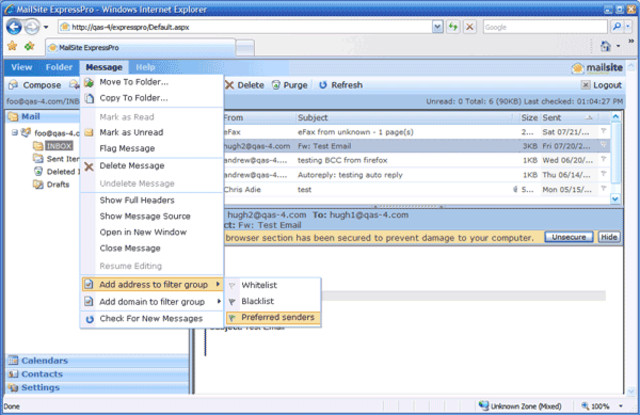The image size is (640, 415).
Task: Open the Folder menu
Action: click(x=59, y=67)
